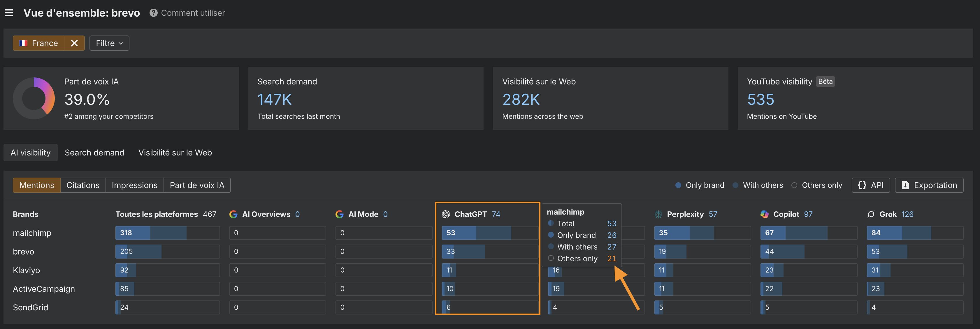
Task: Click the ChatGPT logo icon
Action: [x=446, y=214]
